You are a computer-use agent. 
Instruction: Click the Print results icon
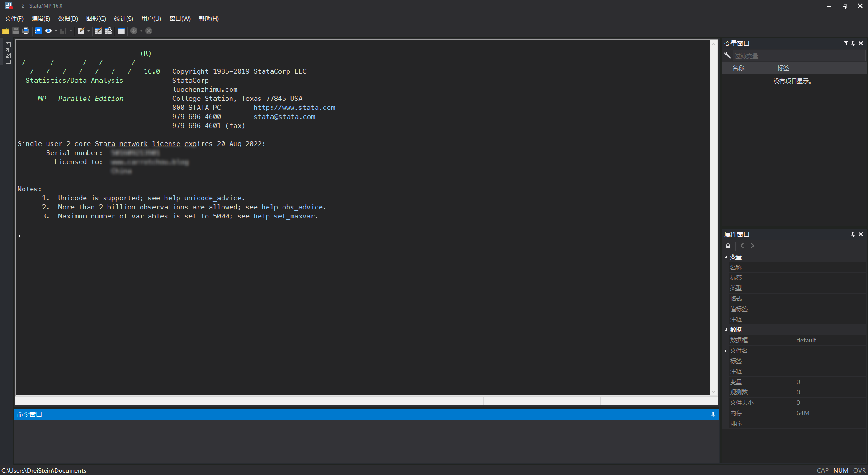coord(26,31)
